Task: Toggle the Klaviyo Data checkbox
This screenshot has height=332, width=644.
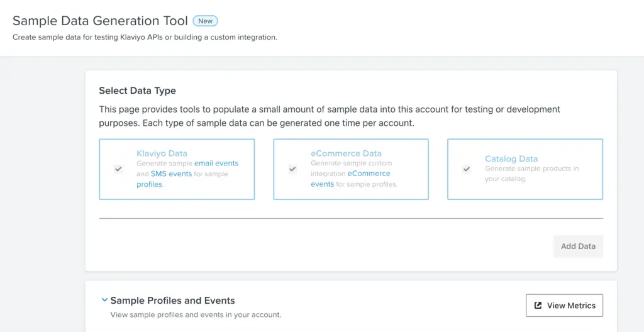Action: point(118,169)
